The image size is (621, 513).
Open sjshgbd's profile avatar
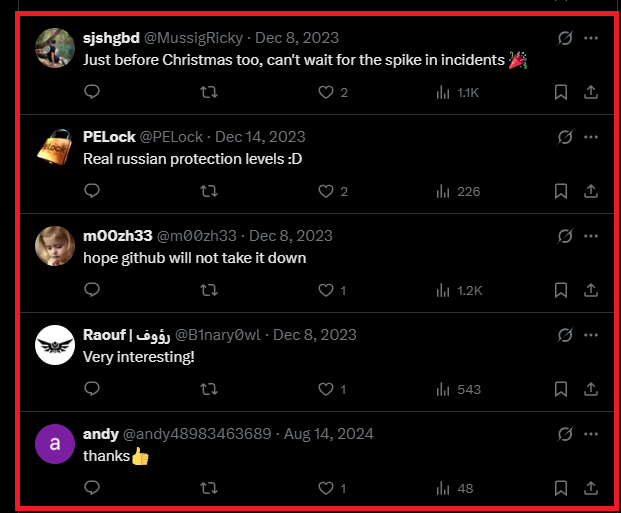click(55, 48)
